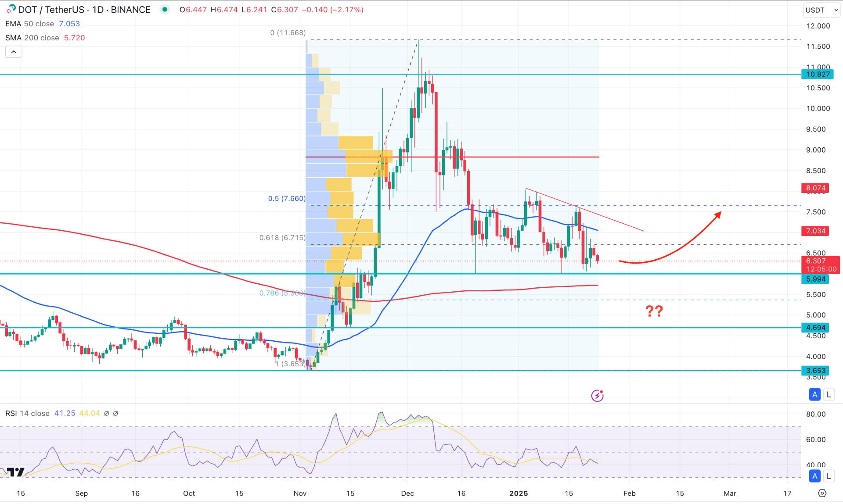Toggle log scale on RSI pane
843x504 pixels.
click(x=829, y=476)
